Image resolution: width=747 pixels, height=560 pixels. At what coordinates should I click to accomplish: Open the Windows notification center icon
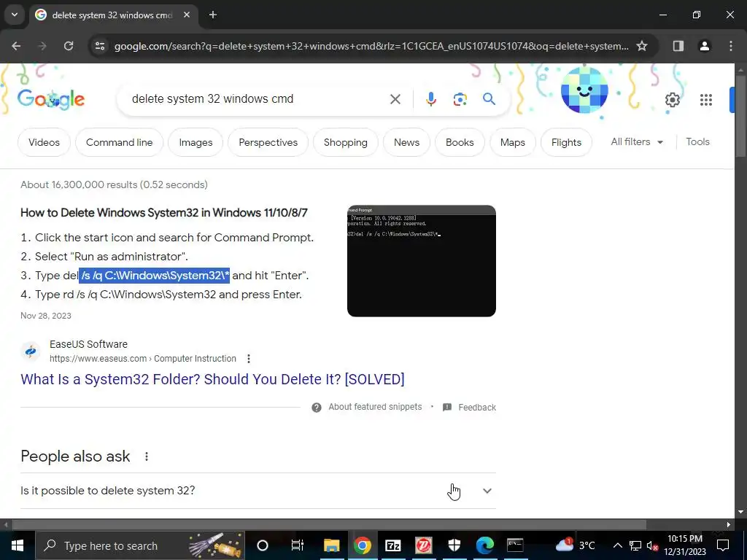(x=723, y=545)
